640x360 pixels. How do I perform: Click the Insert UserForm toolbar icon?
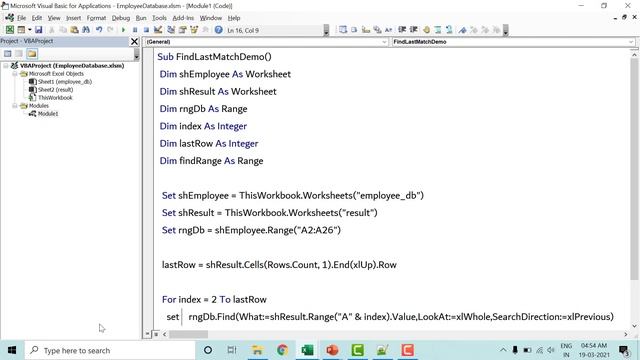(21, 30)
